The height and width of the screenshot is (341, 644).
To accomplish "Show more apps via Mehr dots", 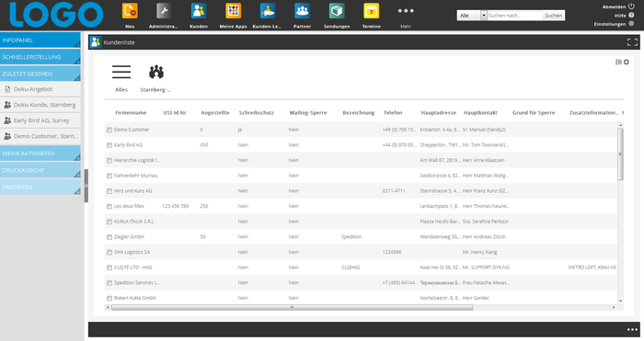I will pyautogui.click(x=406, y=11).
